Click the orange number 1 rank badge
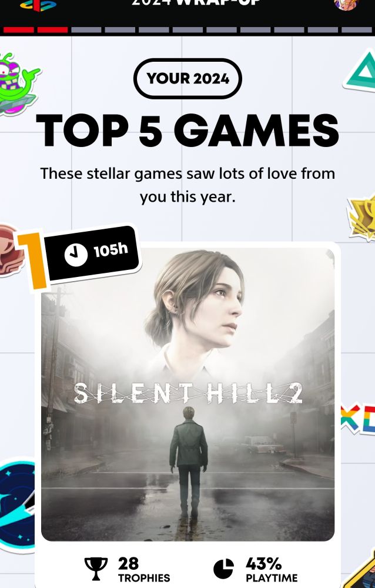The height and width of the screenshot is (588, 375). pyautogui.click(x=33, y=260)
